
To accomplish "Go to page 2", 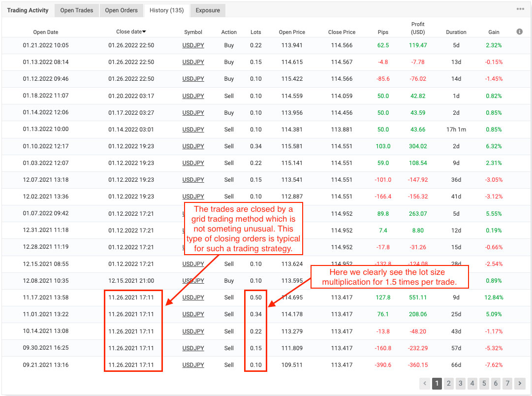I will tap(448, 383).
